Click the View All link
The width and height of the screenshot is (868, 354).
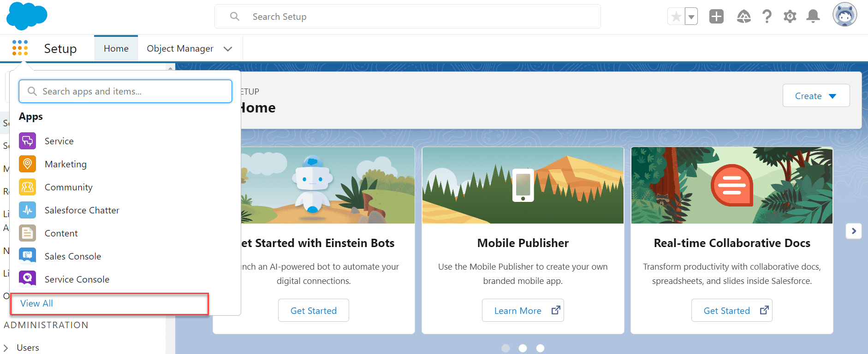(36, 303)
